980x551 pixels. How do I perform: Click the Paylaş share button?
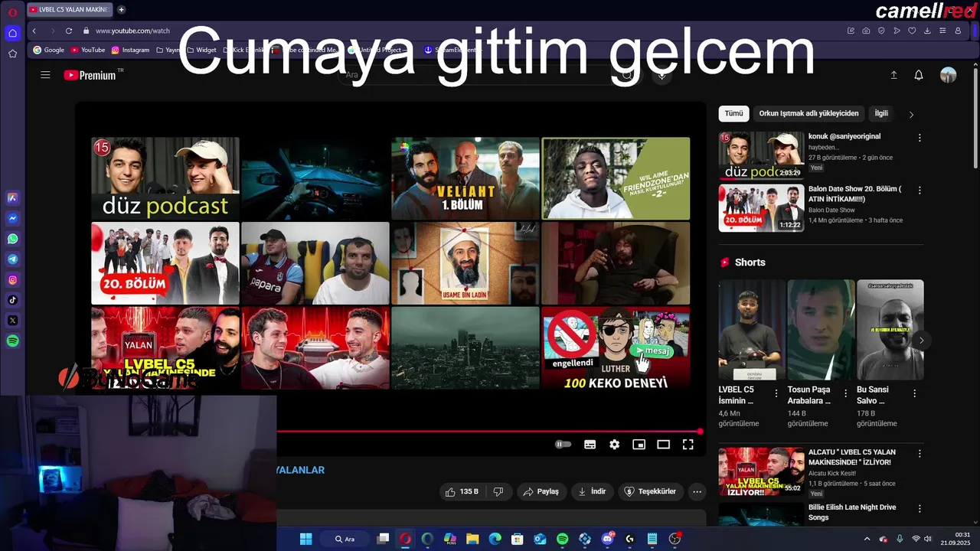541,491
